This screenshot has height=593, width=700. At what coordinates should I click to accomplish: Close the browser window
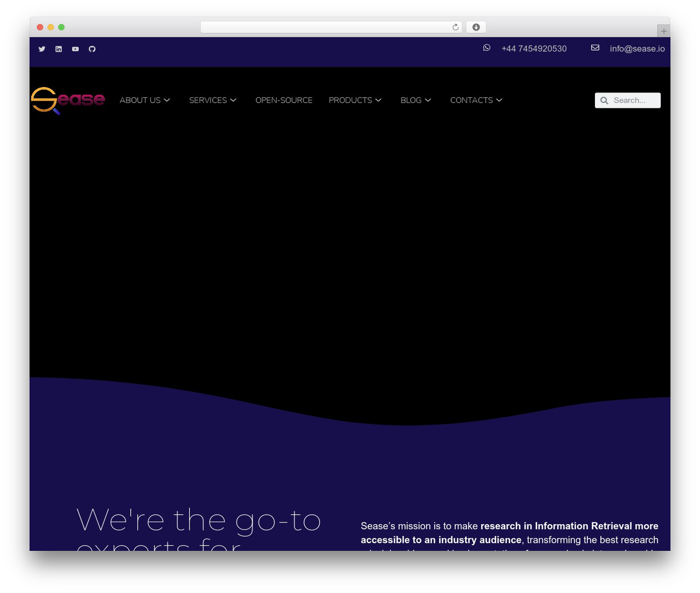[40, 27]
